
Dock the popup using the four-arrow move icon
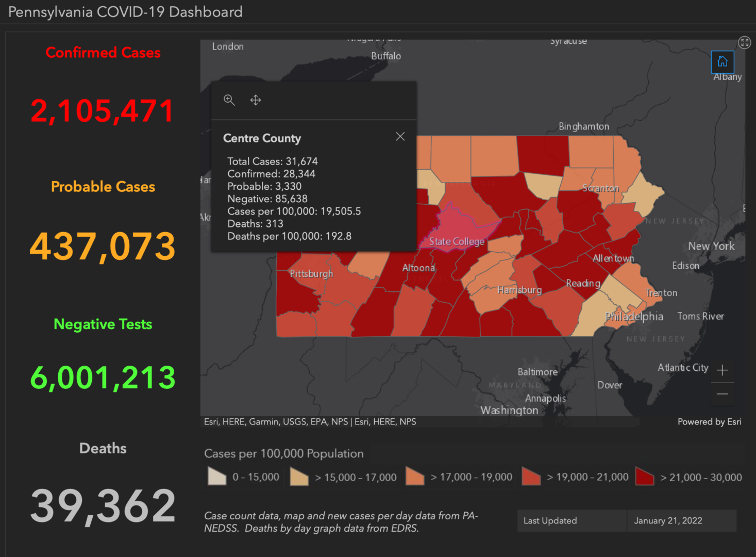click(256, 100)
